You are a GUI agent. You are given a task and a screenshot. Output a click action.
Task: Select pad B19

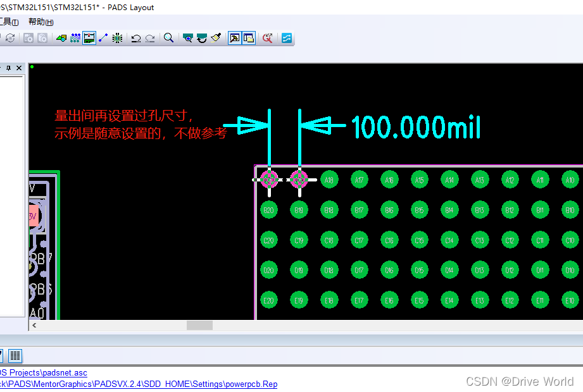pos(299,210)
